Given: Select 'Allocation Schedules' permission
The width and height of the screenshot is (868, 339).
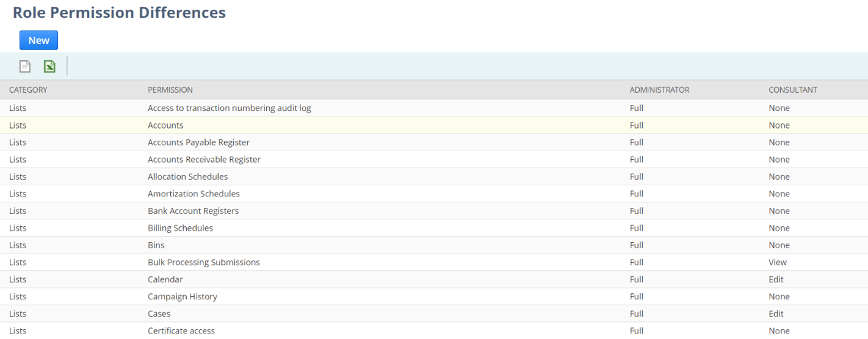Looking at the screenshot, I should click(x=187, y=176).
